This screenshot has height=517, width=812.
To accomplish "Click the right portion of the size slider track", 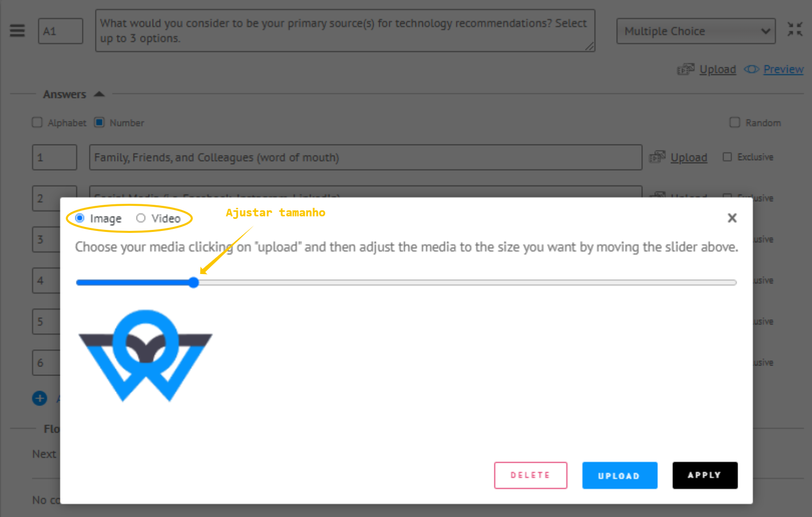I will pyautogui.click(x=467, y=283).
